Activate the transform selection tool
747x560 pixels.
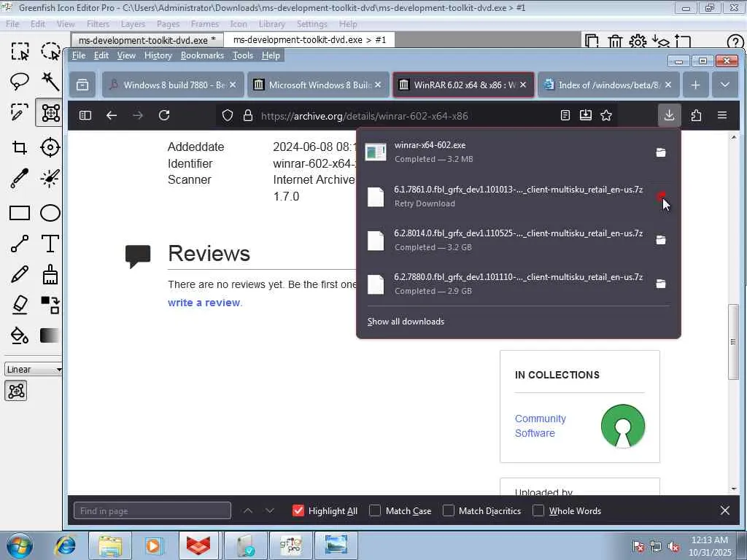tap(50, 113)
